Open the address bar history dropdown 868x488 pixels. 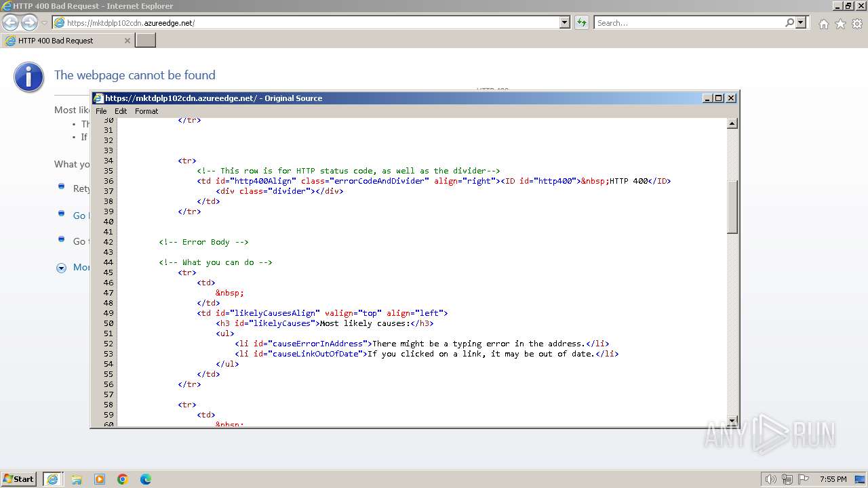click(565, 22)
